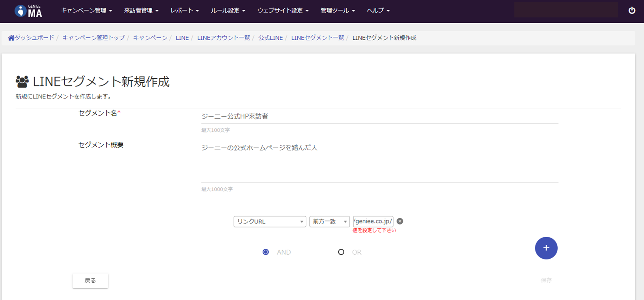Open the ヘルプ menu
The height and width of the screenshot is (300, 644).
(x=378, y=11)
